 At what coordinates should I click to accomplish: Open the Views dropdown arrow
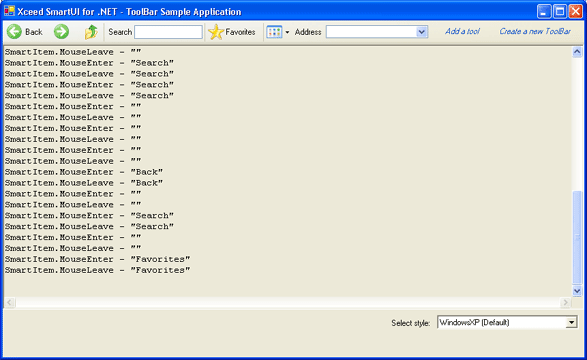coord(287,32)
